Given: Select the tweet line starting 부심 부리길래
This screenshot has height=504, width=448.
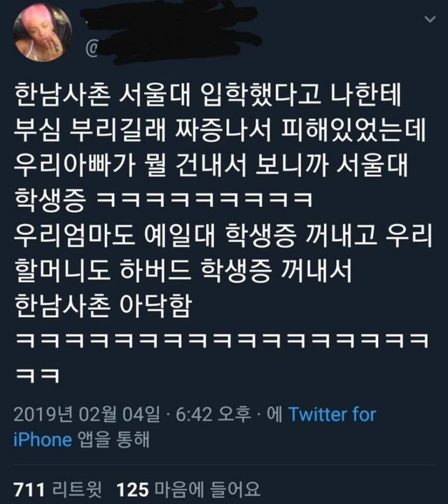Looking at the screenshot, I should (220, 130).
